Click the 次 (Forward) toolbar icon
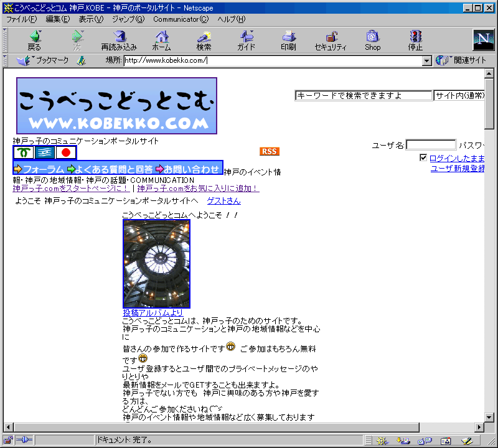 77,40
